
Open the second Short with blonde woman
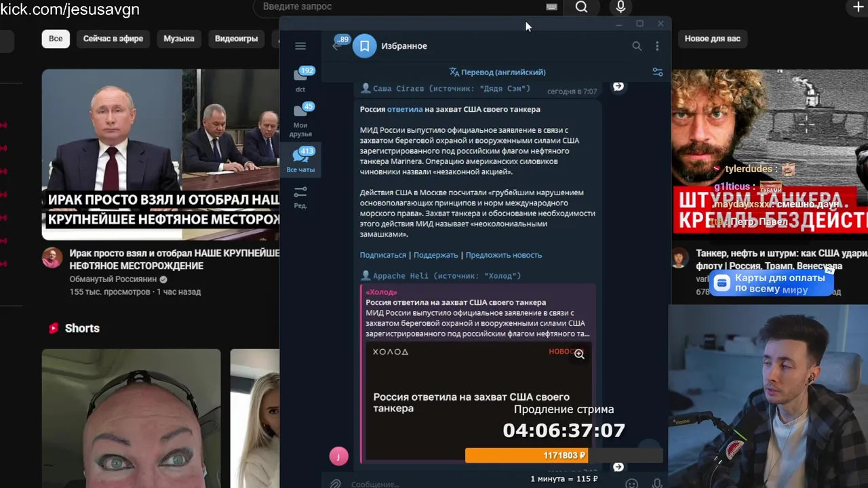click(254, 418)
